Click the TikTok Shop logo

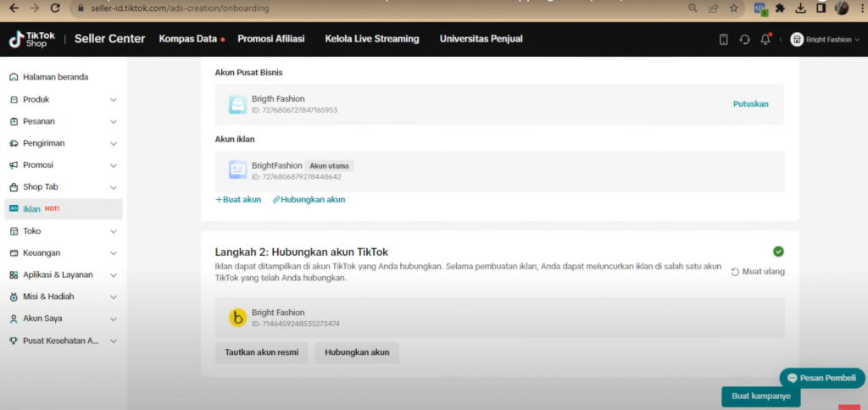[32, 39]
